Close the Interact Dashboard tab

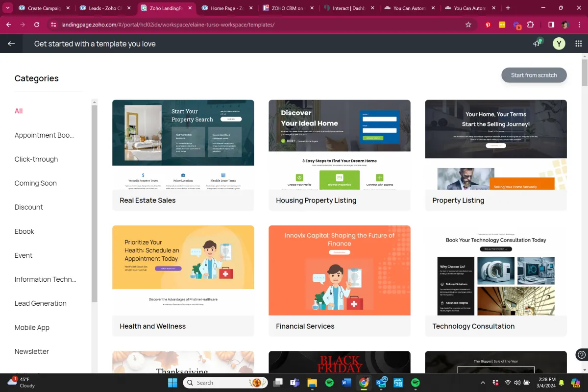tap(373, 8)
